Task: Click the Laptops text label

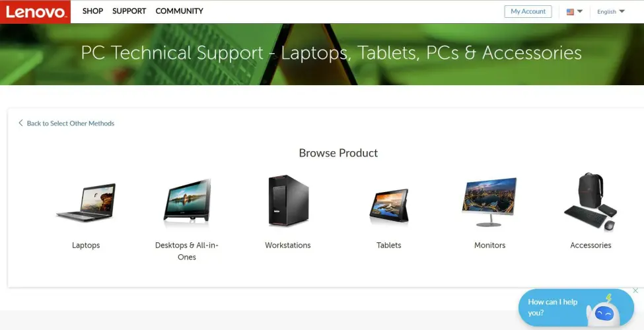Action: point(86,245)
